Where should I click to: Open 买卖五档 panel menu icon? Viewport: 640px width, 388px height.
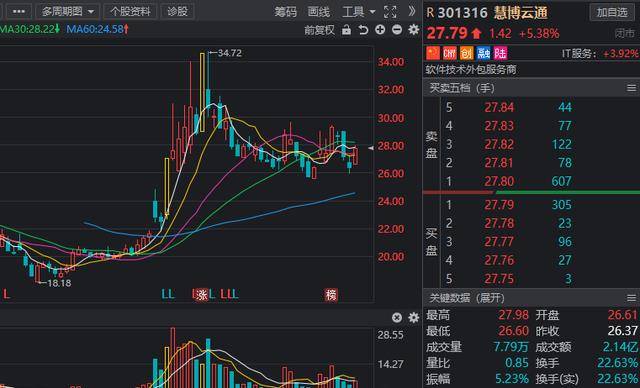point(631,88)
